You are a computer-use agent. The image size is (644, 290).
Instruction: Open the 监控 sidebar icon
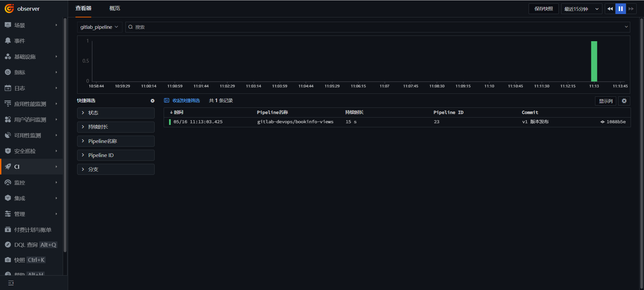pos(8,183)
